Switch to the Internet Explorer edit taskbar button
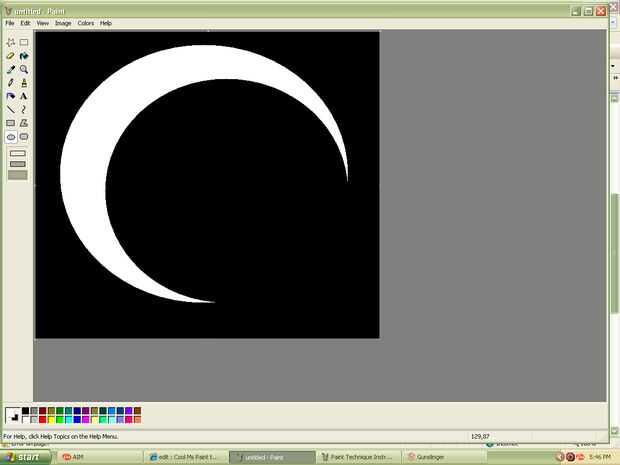The image size is (620, 465). pyautogui.click(x=186, y=457)
